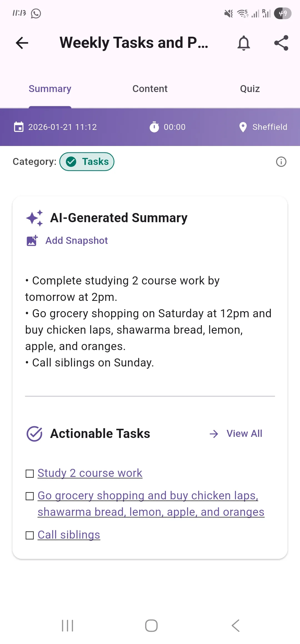The image size is (300, 644).
Task: Tap the Actionable Tasks checkmark icon
Action: pos(34,433)
